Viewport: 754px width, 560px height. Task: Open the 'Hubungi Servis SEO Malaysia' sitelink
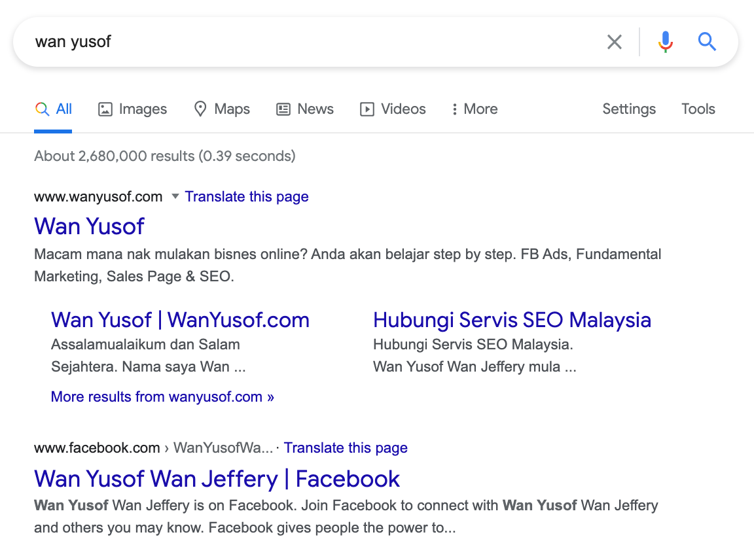point(512,320)
